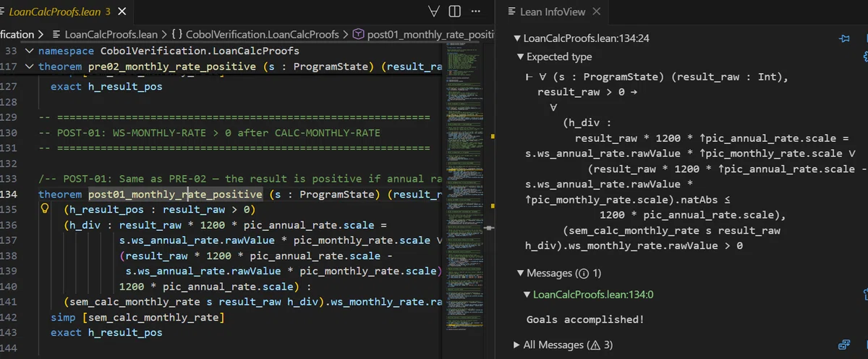Collapse the LoanCalcProofs.lean:134:0 message
The image size is (868, 359).
(527, 295)
